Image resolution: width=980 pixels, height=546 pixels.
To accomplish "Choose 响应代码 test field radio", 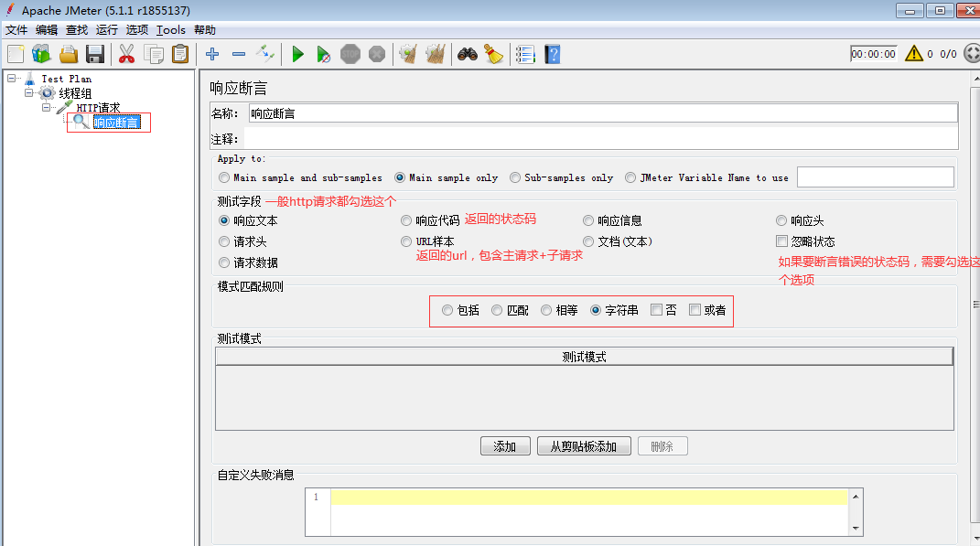I will tap(406, 220).
